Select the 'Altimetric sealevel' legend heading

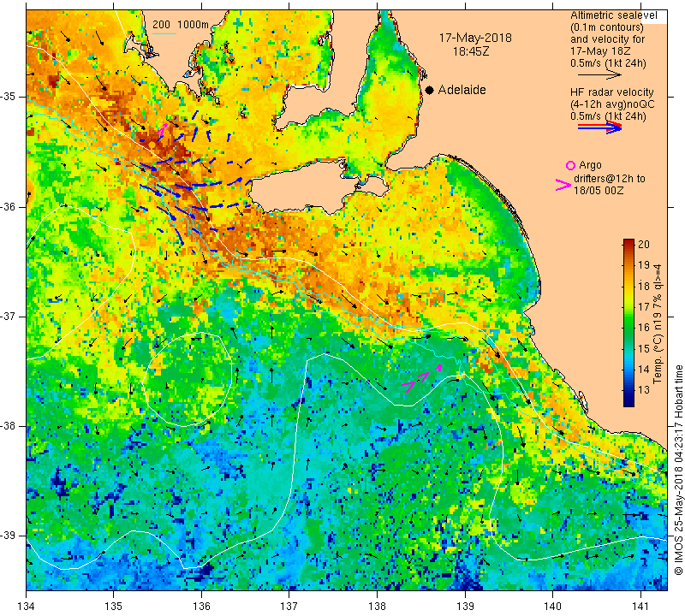[x=613, y=15]
